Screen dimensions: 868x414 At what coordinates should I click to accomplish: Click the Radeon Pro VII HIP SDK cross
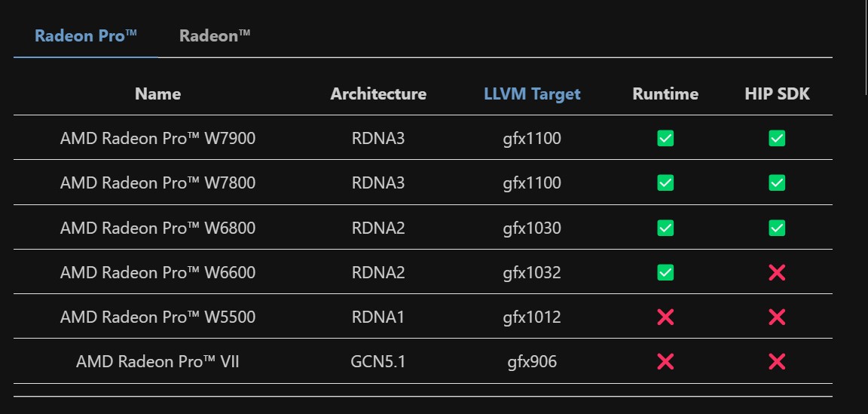tap(777, 362)
